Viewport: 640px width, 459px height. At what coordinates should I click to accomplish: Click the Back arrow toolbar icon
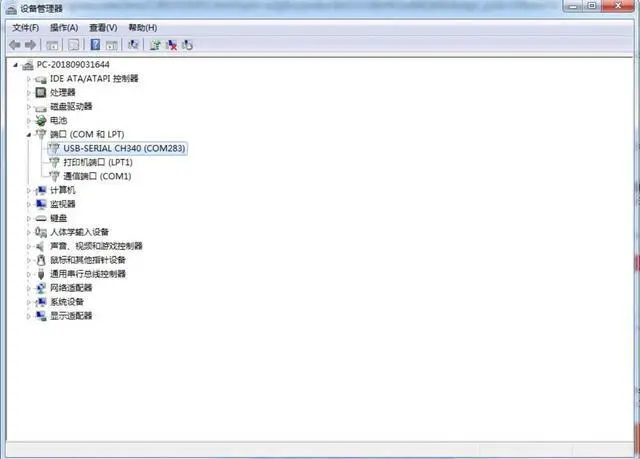pyautogui.click(x=16, y=45)
